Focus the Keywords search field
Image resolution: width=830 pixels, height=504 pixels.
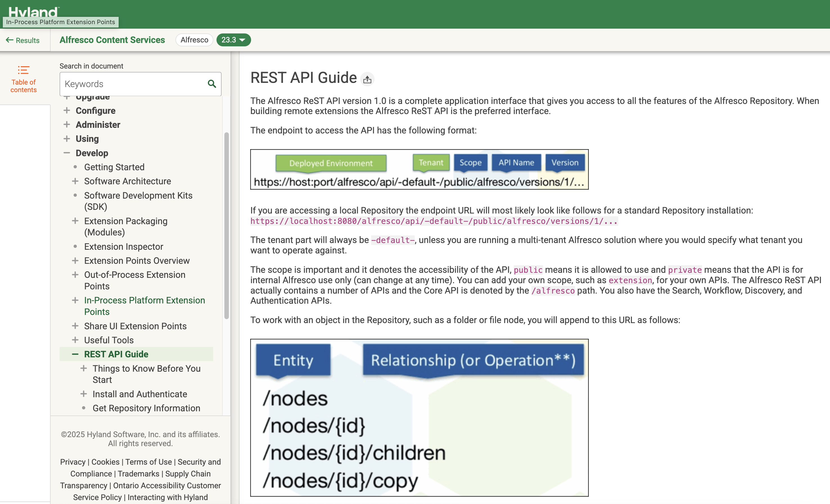(141, 84)
